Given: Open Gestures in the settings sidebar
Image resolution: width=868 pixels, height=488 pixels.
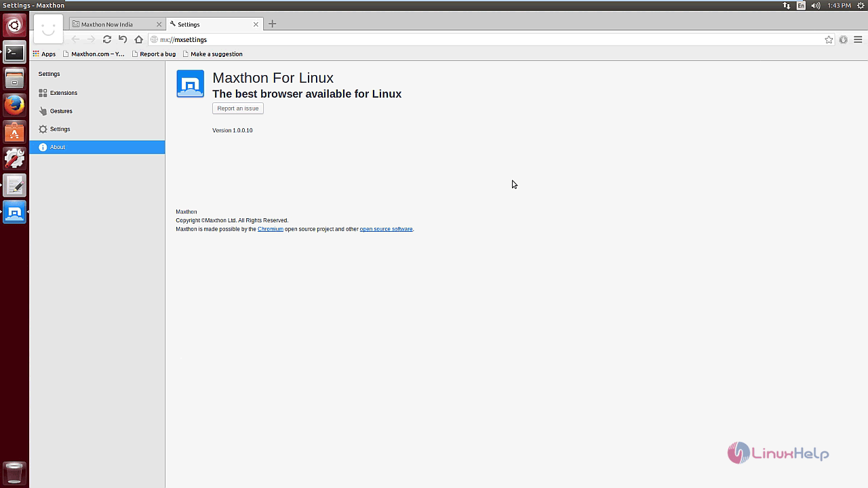Looking at the screenshot, I should 97,111.
